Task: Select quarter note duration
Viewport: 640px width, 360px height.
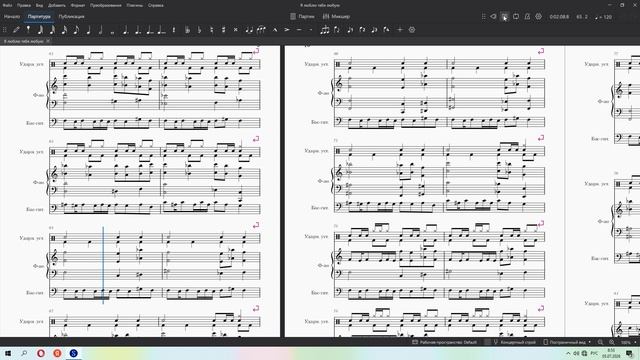Action: coord(88,29)
